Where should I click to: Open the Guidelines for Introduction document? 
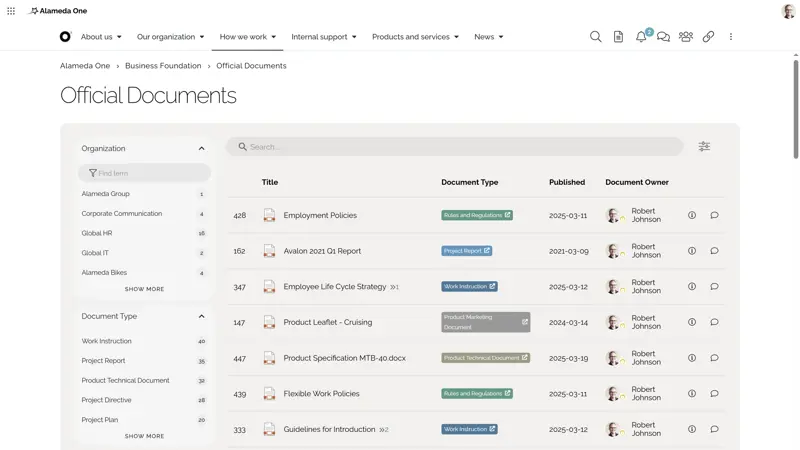329,430
